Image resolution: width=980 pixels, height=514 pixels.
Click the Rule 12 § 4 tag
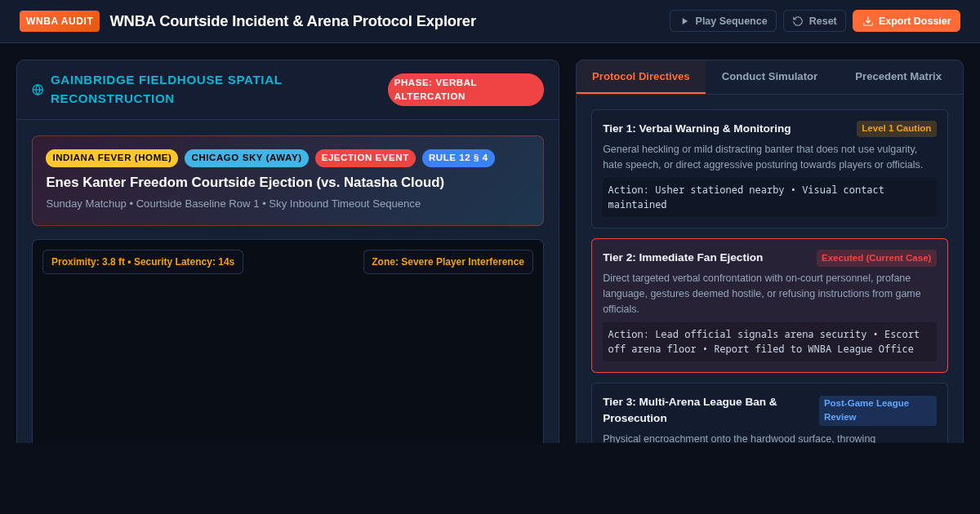click(458, 158)
